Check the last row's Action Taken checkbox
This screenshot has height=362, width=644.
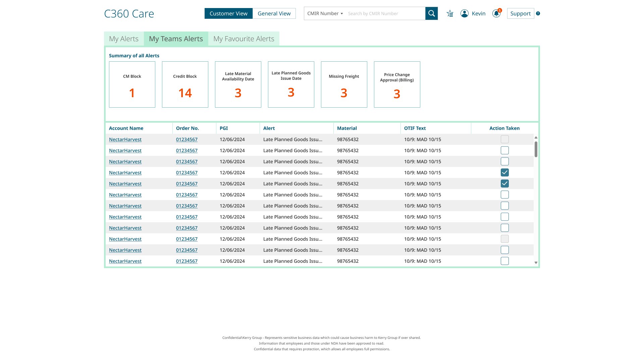(504, 261)
